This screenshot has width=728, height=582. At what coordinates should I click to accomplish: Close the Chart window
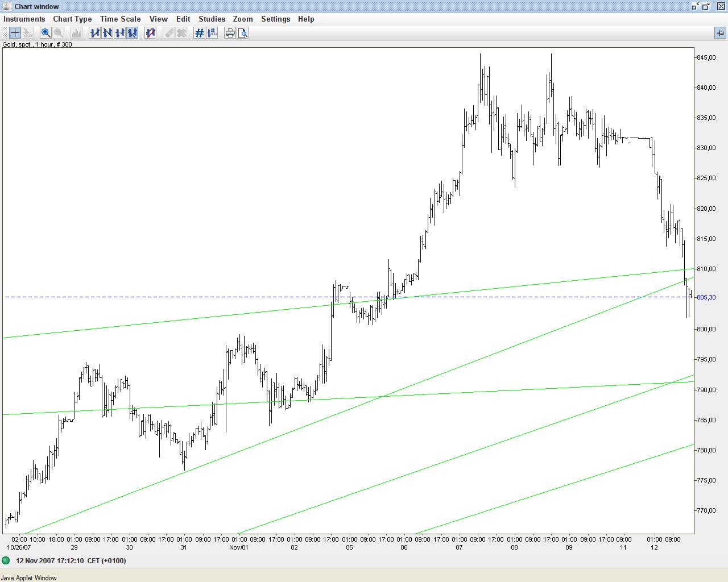[x=720, y=6]
